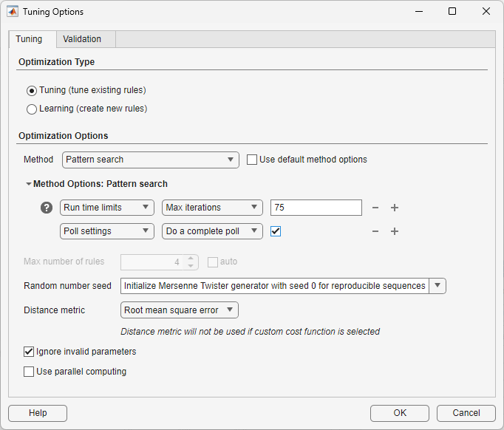Remove the Max iterations option row
The image size is (504, 430).
(375, 208)
